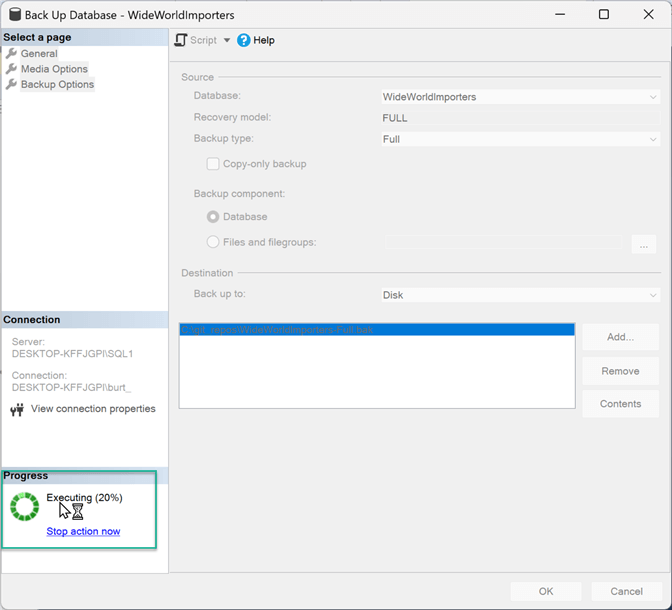Click the Contents button
Screen dimensions: 672x610
(620, 404)
